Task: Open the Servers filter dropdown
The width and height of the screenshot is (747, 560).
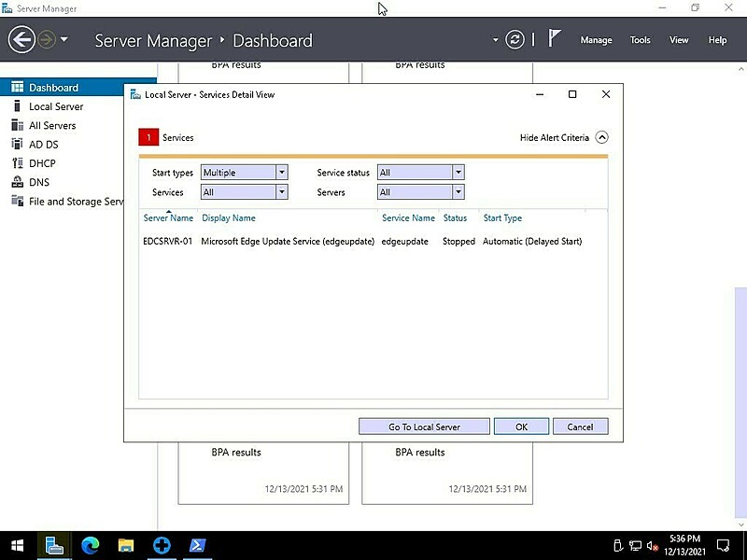Action: pyautogui.click(x=457, y=191)
